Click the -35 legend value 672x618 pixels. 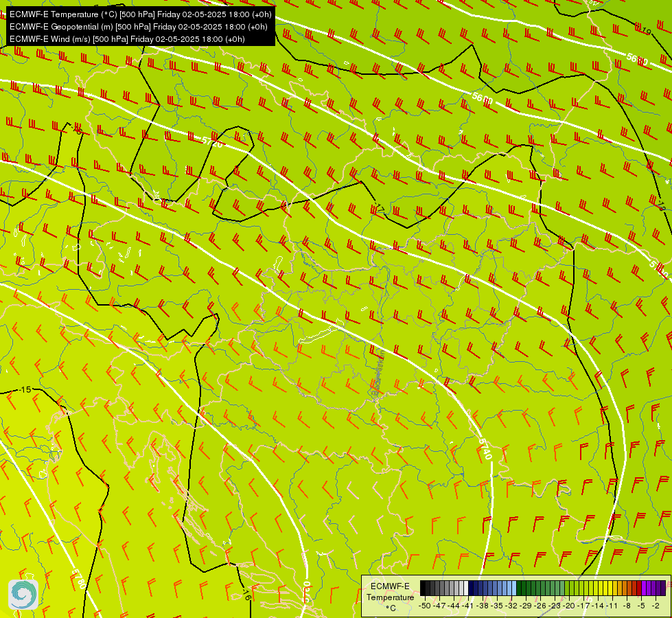[x=497, y=606]
